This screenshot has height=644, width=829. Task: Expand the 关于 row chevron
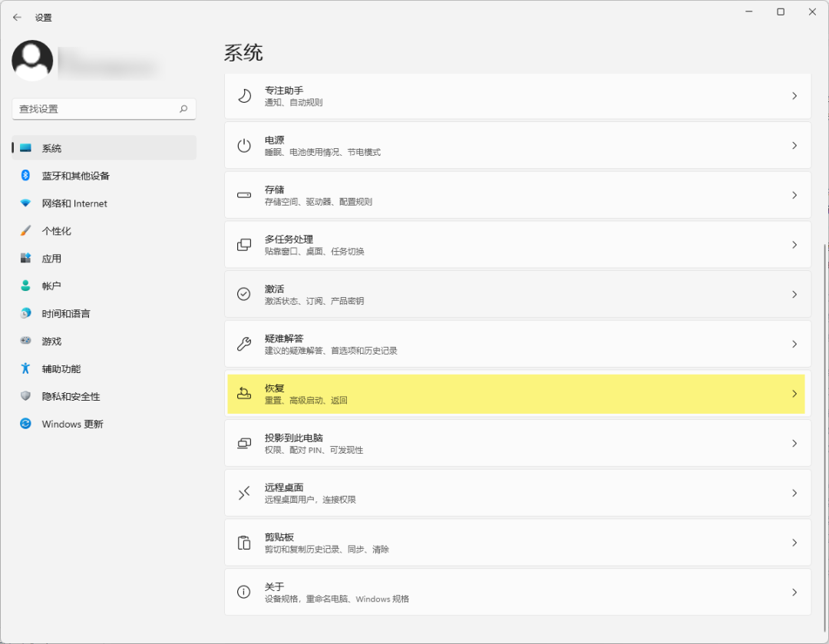794,592
